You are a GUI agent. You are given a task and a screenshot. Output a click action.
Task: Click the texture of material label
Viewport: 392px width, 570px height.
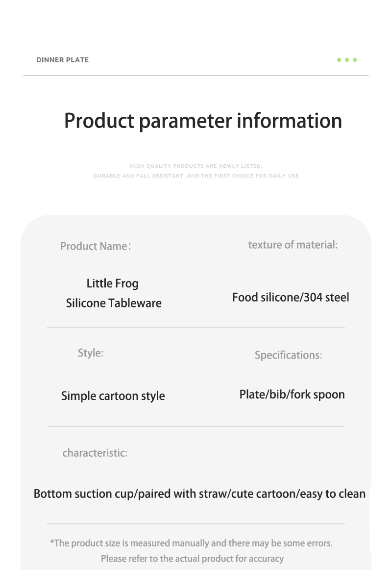coord(293,245)
